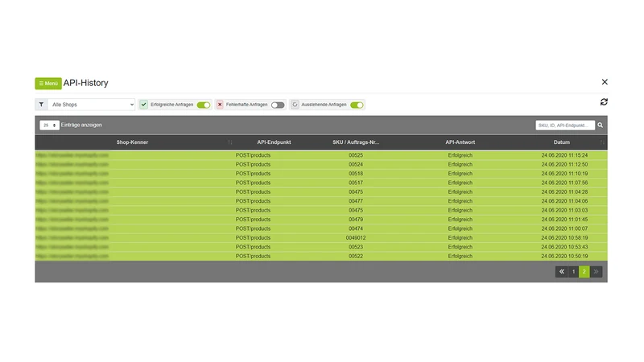Click date 24.06.2020 11:00:07

pyautogui.click(x=564, y=228)
